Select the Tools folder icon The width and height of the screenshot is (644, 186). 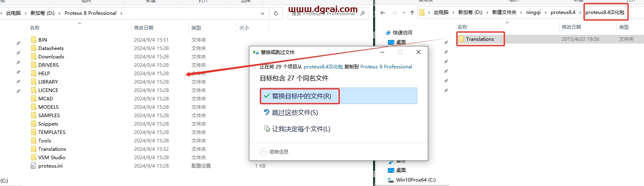(34, 140)
